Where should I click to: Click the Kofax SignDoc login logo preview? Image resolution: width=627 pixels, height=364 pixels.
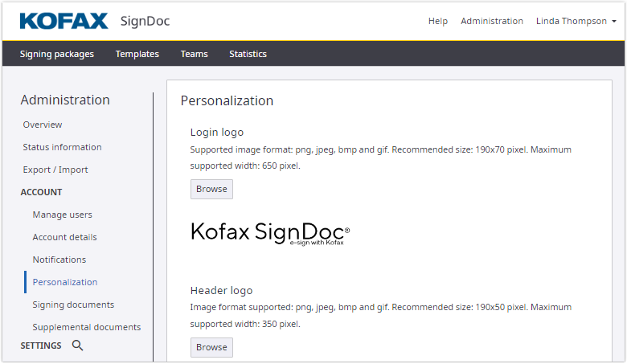(x=270, y=233)
